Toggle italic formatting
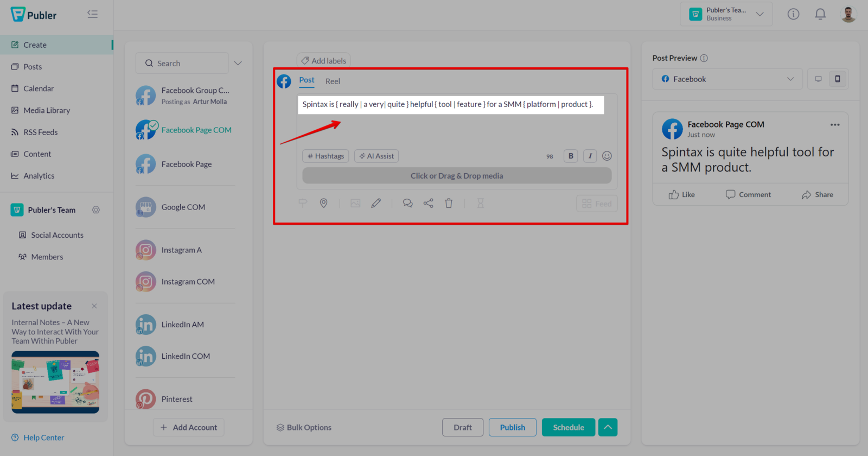Viewport: 868px width, 456px height. [x=590, y=156]
